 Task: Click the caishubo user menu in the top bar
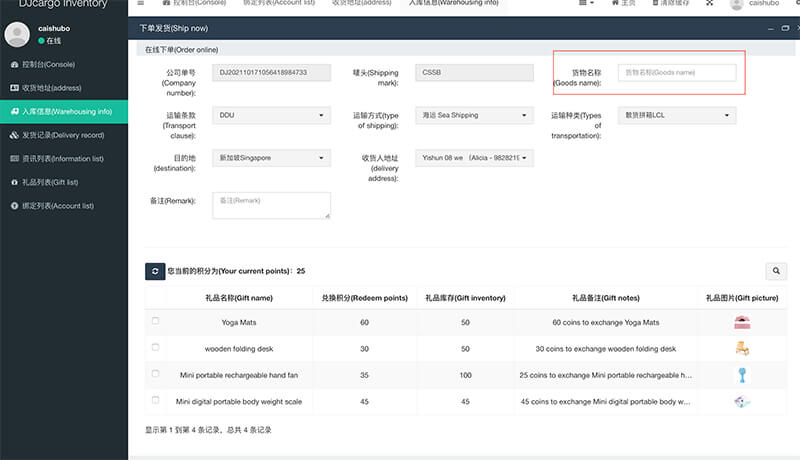[x=755, y=3]
